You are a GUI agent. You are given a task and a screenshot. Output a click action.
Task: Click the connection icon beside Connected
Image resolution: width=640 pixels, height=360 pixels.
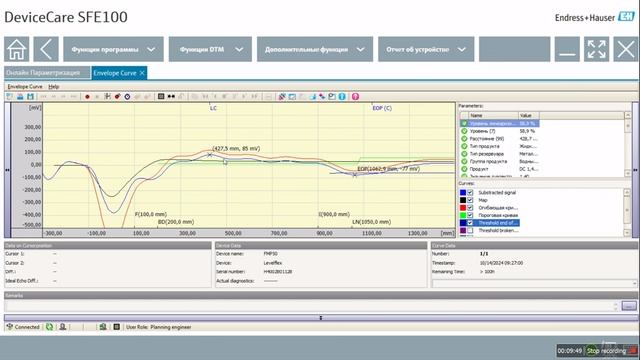tap(10, 327)
